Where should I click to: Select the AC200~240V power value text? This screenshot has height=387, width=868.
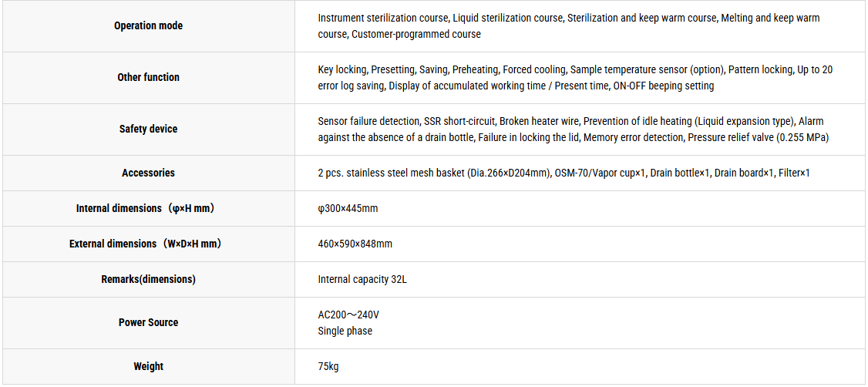348,315
